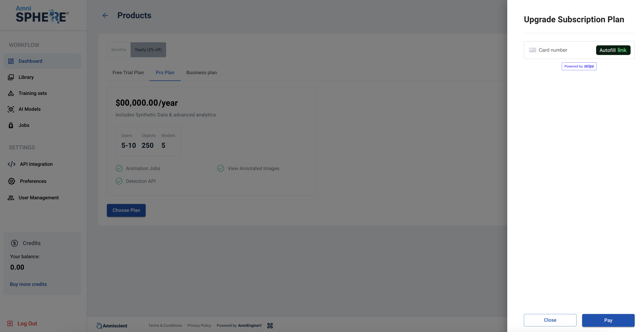Click the User Management people icon
Image resolution: width=644 pixels, height=332 pixels.
11,198
